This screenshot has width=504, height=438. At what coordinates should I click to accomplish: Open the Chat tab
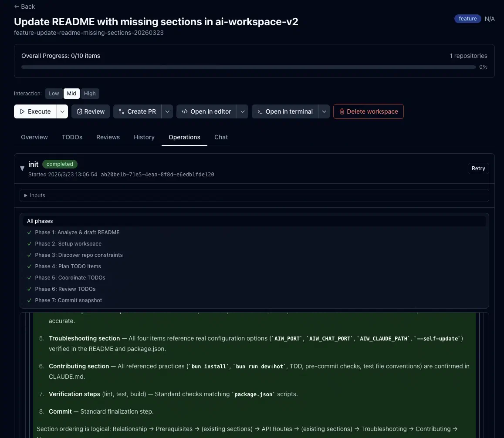[221, 137]
